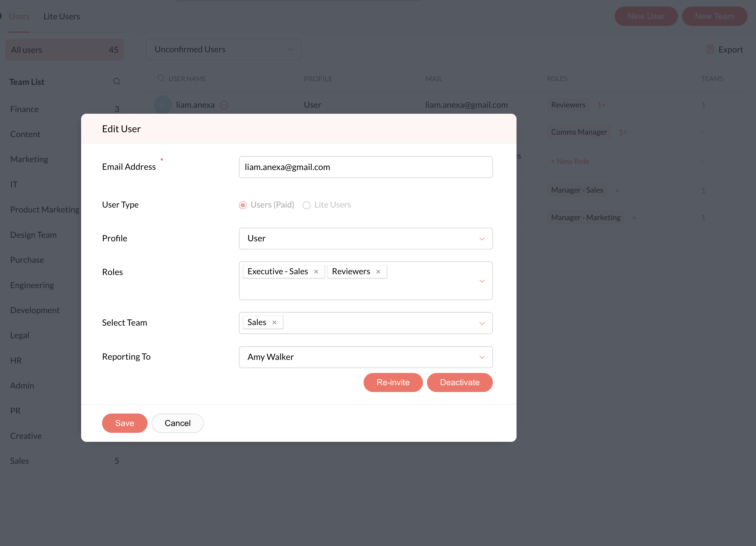The image size is (756, 546).
Task: Open the Creative team
Action: click(x=26, y=436)
